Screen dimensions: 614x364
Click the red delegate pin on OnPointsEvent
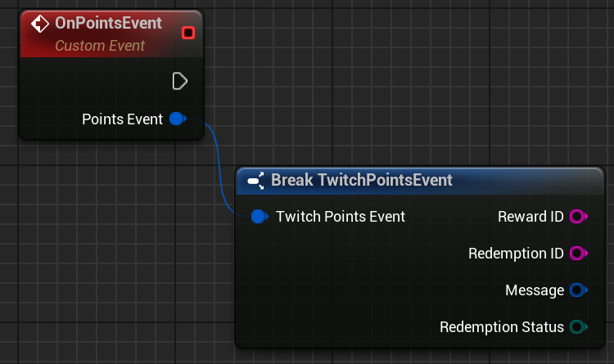[188, 33]
